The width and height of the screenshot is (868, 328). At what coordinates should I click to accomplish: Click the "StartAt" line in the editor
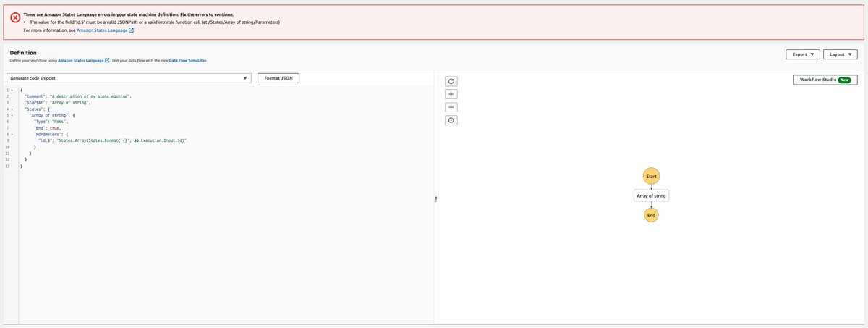[58, 103]
